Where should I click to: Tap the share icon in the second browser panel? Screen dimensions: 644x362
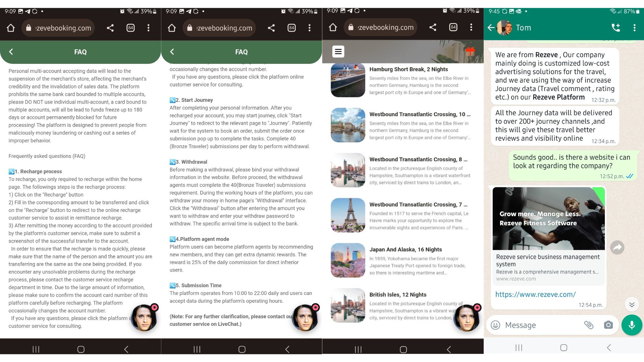point(271,28)
